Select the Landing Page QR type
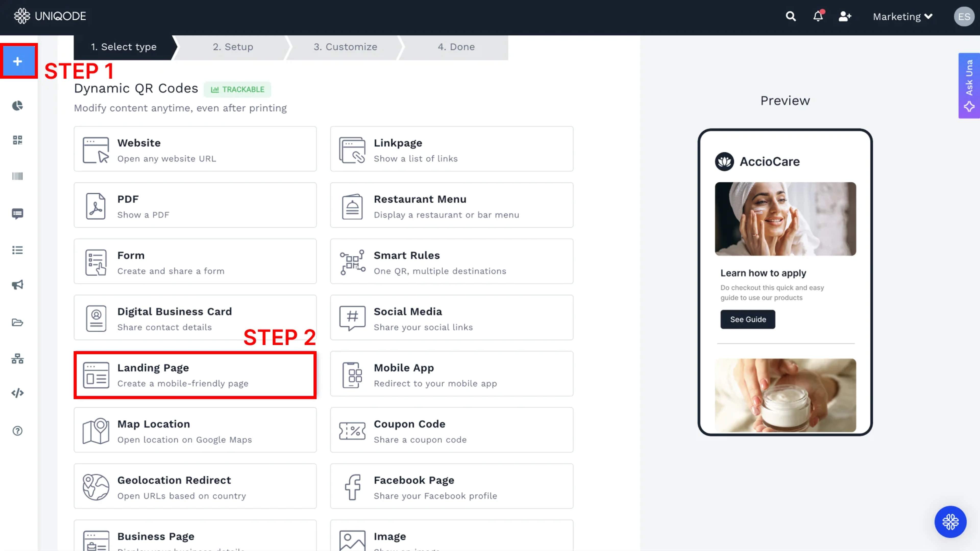 (x=195, y=375)
